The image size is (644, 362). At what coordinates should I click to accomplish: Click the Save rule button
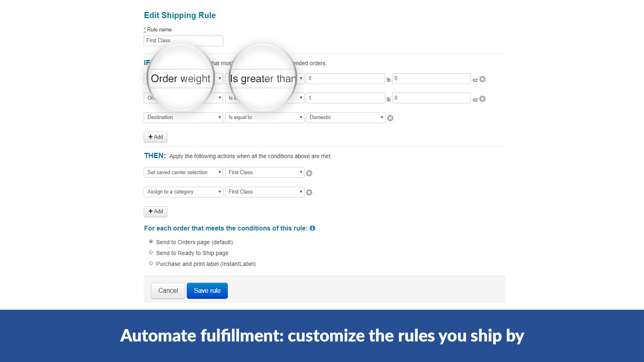[207, 291]
